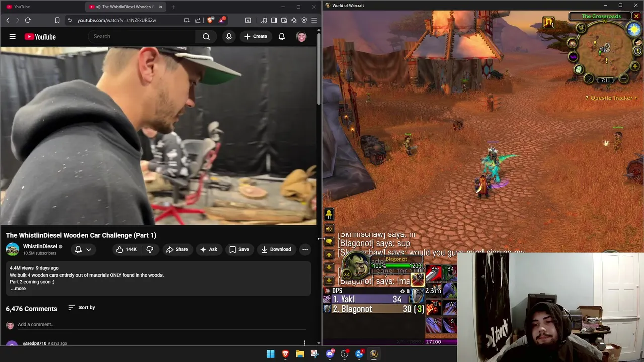Image resolution: width=644 pixels, height=362 pixels.
Task: Open Discord from the Windows taskbar
Action: (x=330, y=354)
